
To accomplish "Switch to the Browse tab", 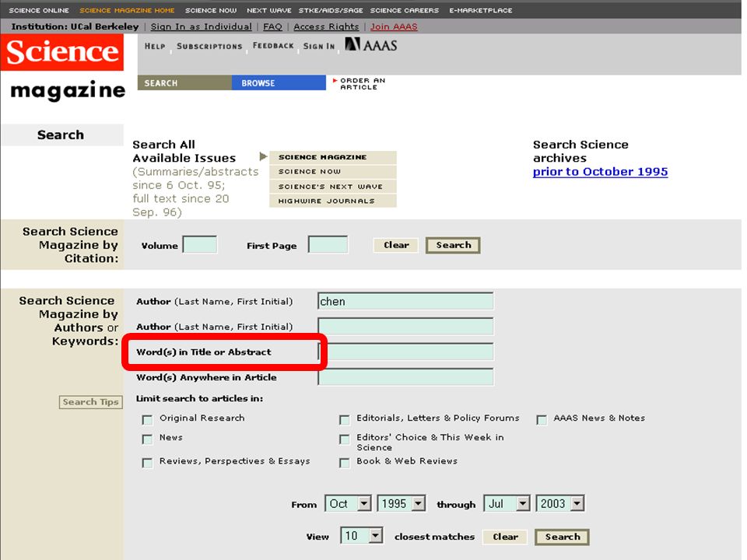I will click(279, 83).
